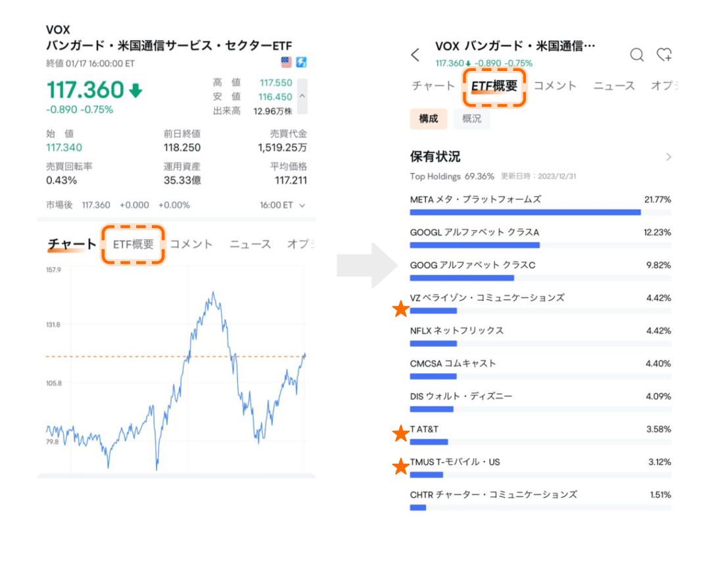Image resolution: width=710 pixels, height=588 pixels.
Task: Open T AT&T holding row
Action: point(540,435)
